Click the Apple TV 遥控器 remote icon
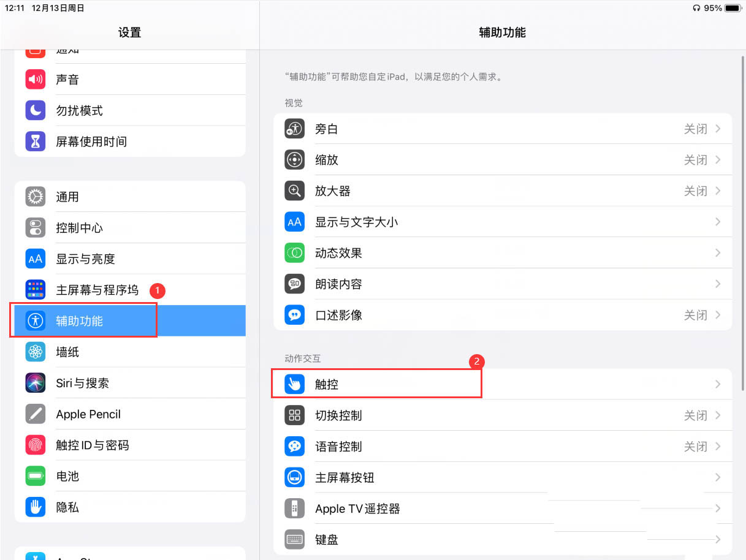Viewport: 746px width, 560px height. point(294,509)
